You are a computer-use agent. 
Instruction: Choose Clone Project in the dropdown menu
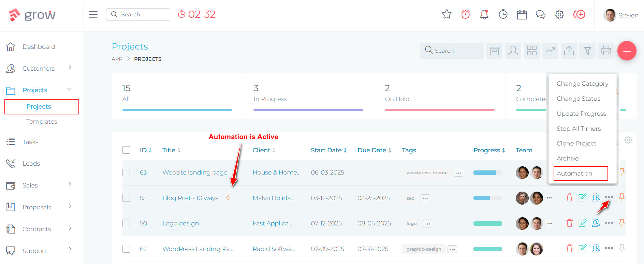click(x=576, y=143)
